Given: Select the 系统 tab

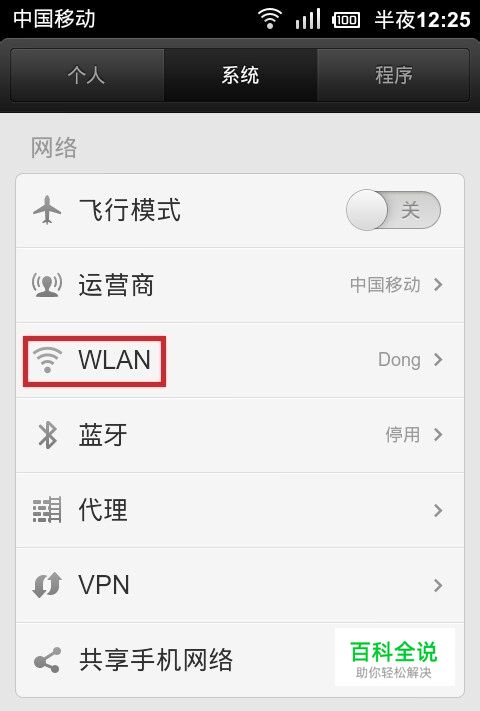Looking at the screenshot, I should point(240,75).
